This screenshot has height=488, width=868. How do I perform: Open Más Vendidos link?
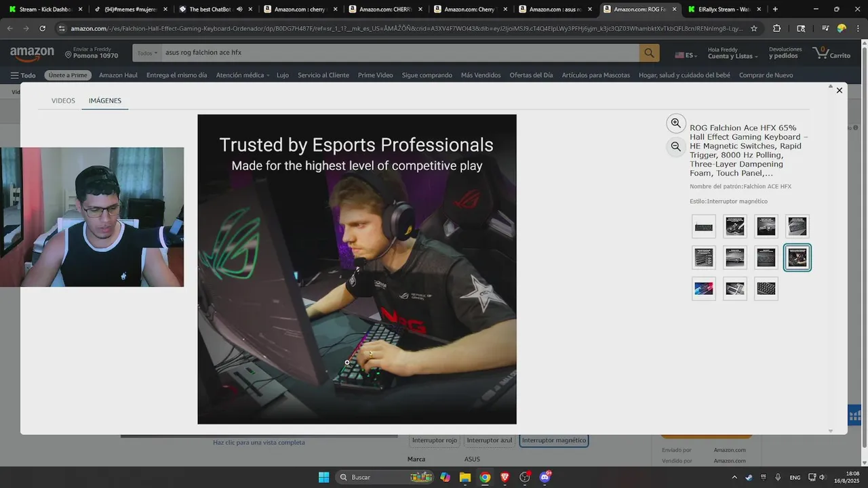coord(481,75)
